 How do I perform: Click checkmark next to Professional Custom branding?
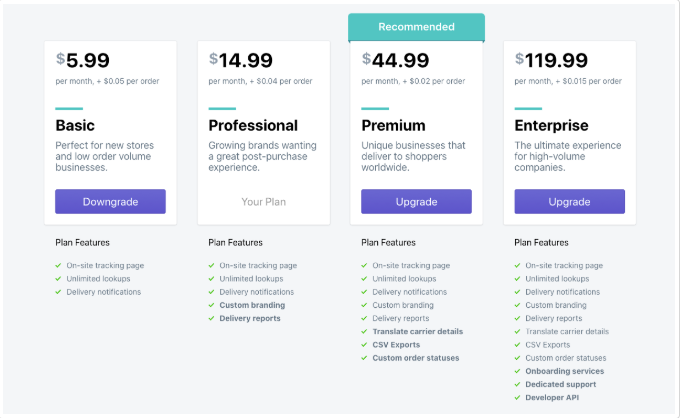point(211,305)
